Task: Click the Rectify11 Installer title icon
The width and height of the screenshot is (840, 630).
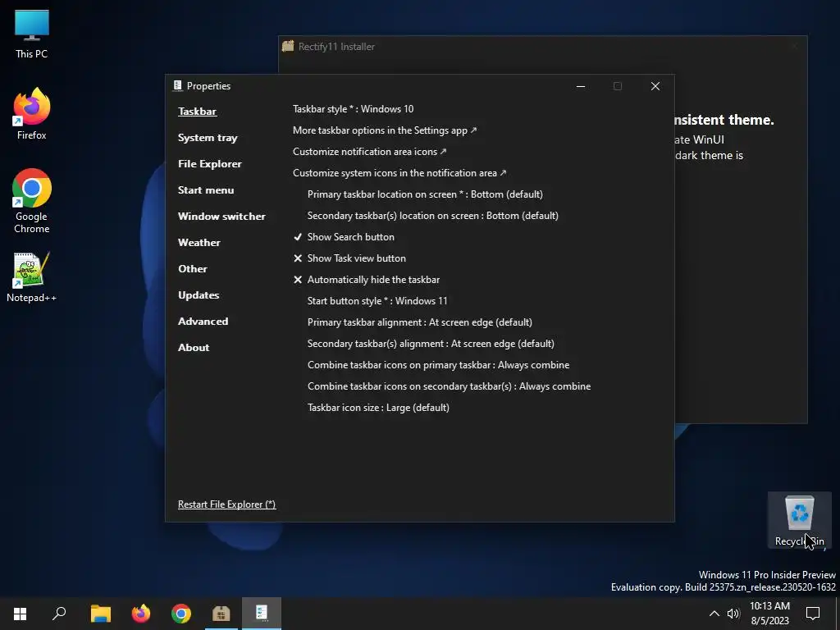Action: pos(288,46)
